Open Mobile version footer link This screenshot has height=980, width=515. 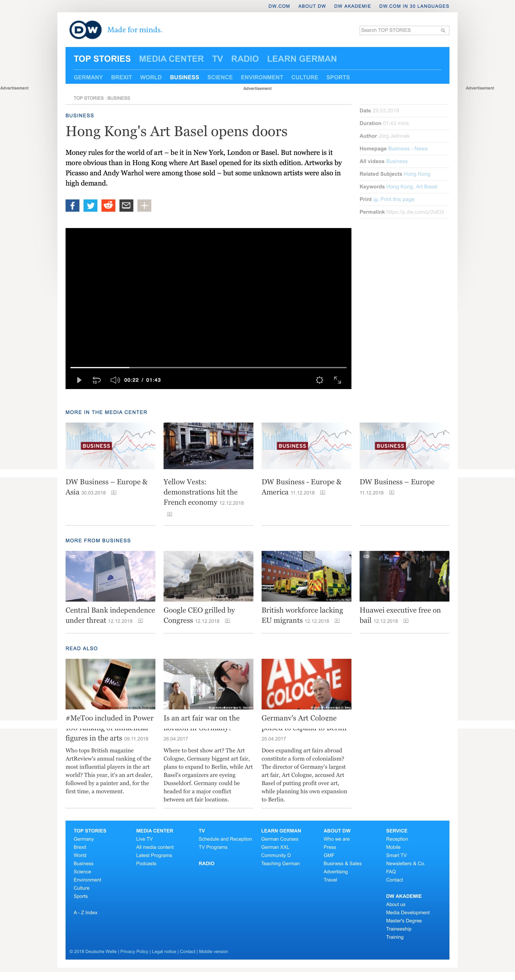tap(214, 951)
